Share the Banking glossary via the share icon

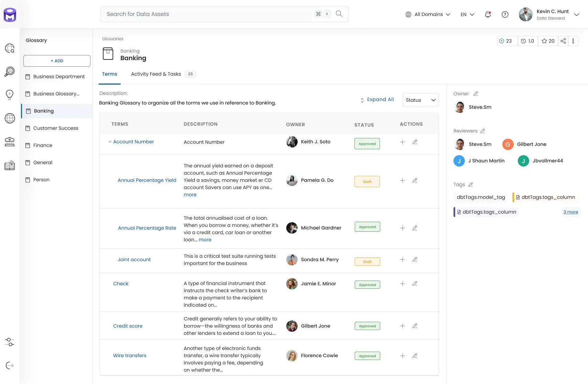(x=563, y=41)
